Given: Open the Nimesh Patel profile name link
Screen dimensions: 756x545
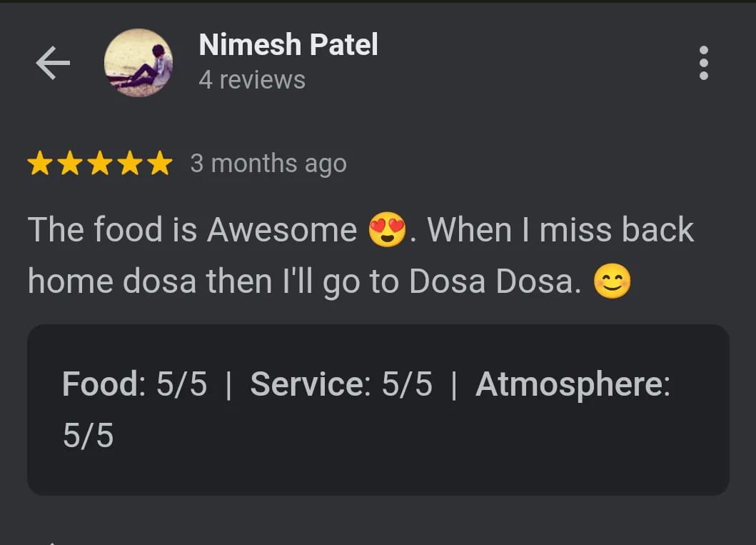Looking at the screenshot, I should [288, 45].
